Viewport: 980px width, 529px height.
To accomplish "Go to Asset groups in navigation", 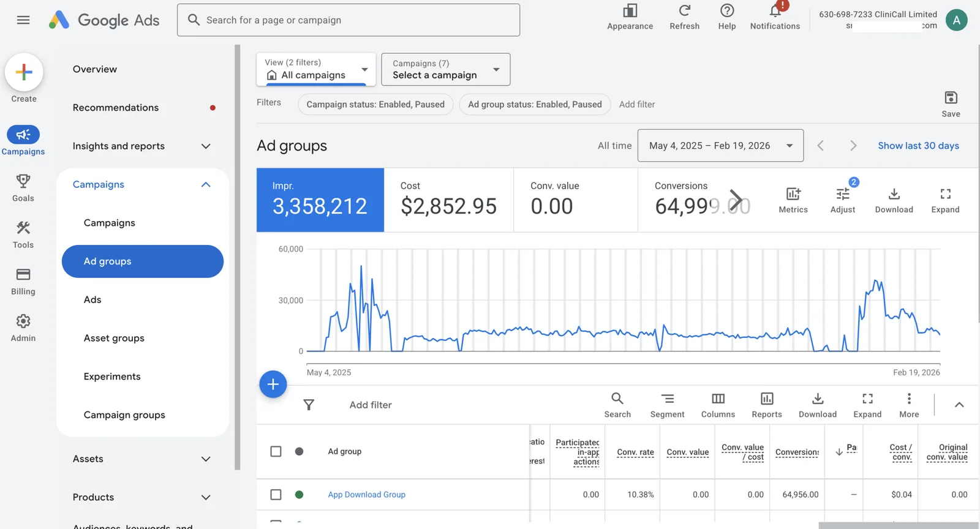I will [x=114, y=338].
